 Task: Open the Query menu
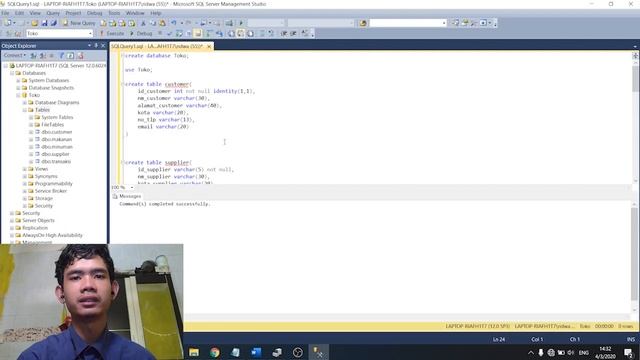[53, 13]
